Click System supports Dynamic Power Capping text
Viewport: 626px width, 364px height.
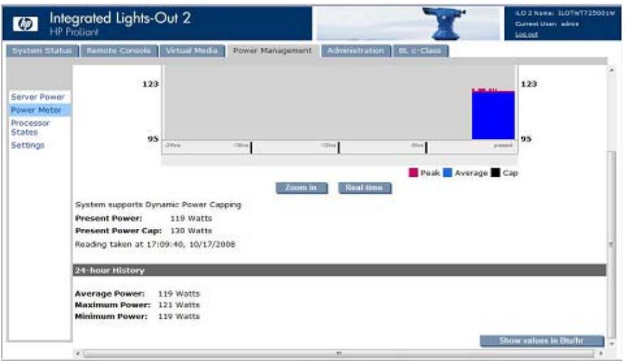tap(158, 205)
